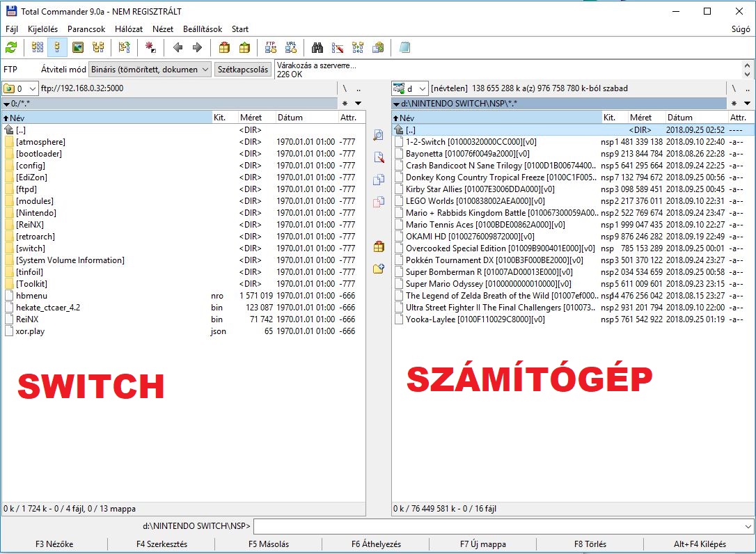Viewport: 756px width, 554px height.
Task: Open the left panel drive selector dropdown
Action: click(x=19, y=88)
